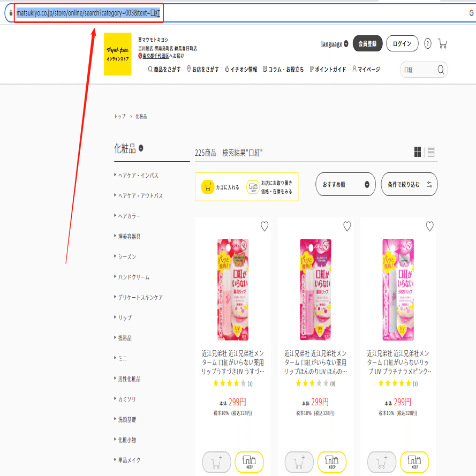
Task: Keep ほんのりUV lip at store
Action: (332, 462)
